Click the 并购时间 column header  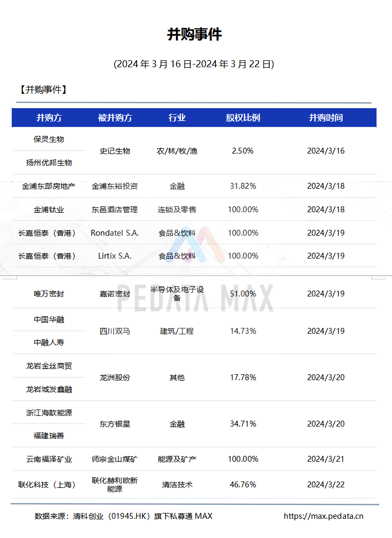326,118
